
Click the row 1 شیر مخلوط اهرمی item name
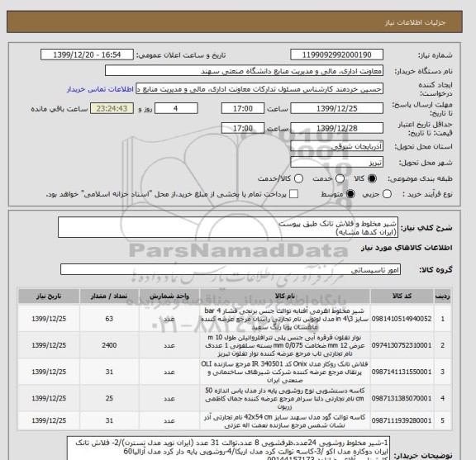tap(285, 319)
